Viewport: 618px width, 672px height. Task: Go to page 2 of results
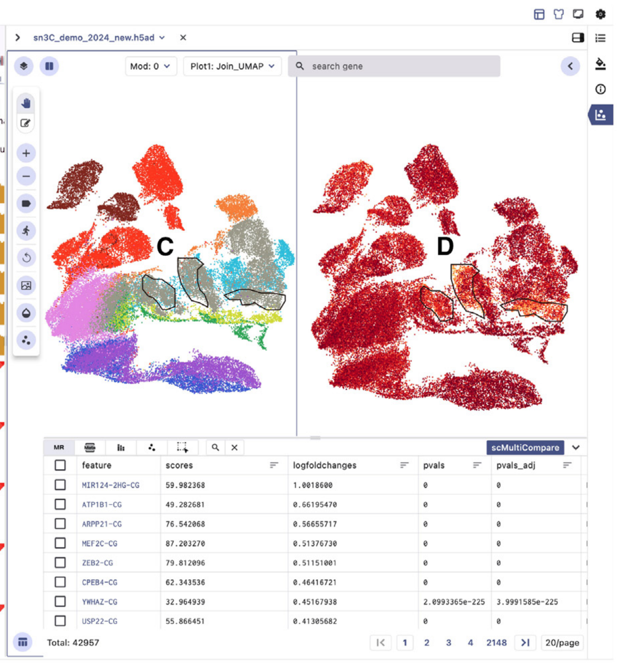point(426,643)
